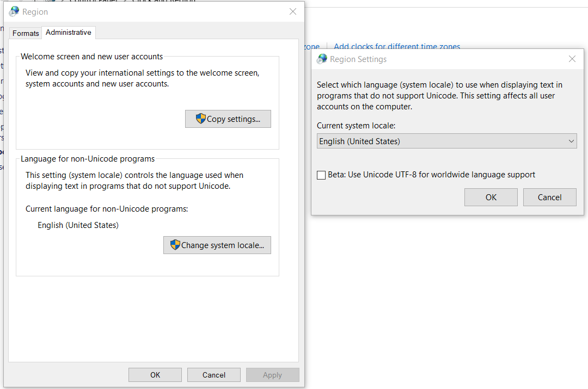Screen dimensions: 588x389
Task: Confirm with OK in Region Settings dialog
Action: pos(491,197)
